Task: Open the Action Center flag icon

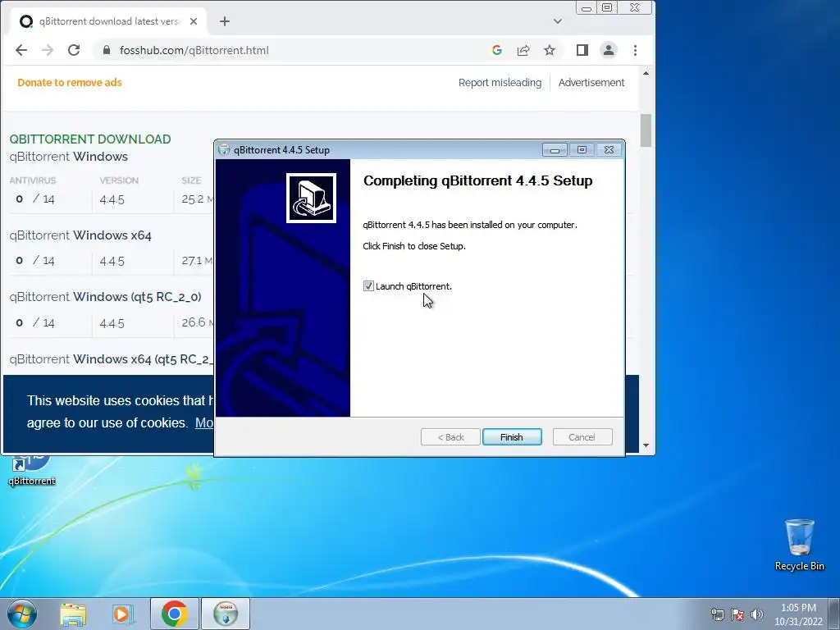Action: pyautogui.click(x=737, y=614)
